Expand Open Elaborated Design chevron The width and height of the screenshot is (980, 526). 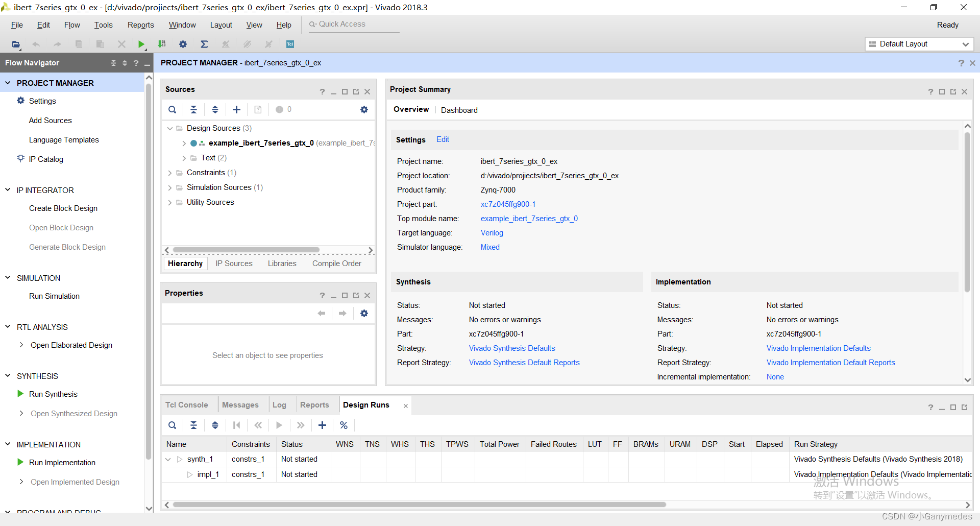tap(21, 345)
